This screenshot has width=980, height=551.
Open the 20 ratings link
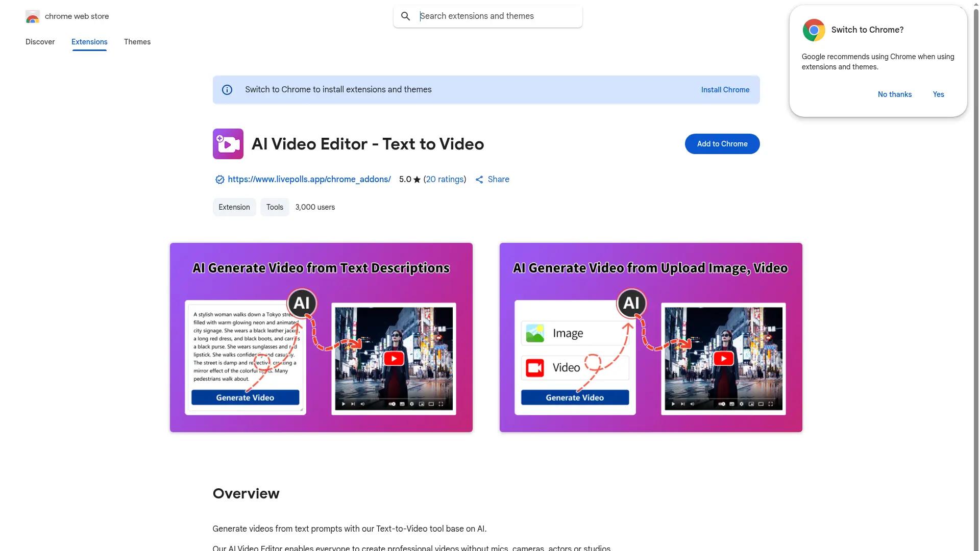445,179
